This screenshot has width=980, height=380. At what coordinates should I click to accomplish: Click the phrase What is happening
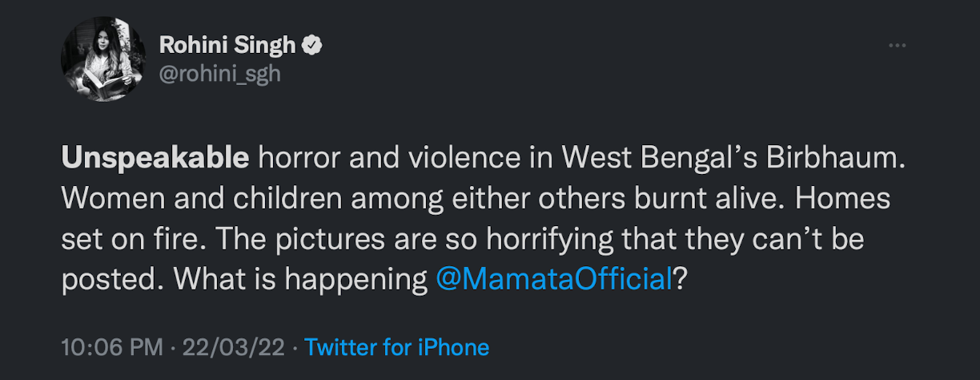click(x=301, y=278)
